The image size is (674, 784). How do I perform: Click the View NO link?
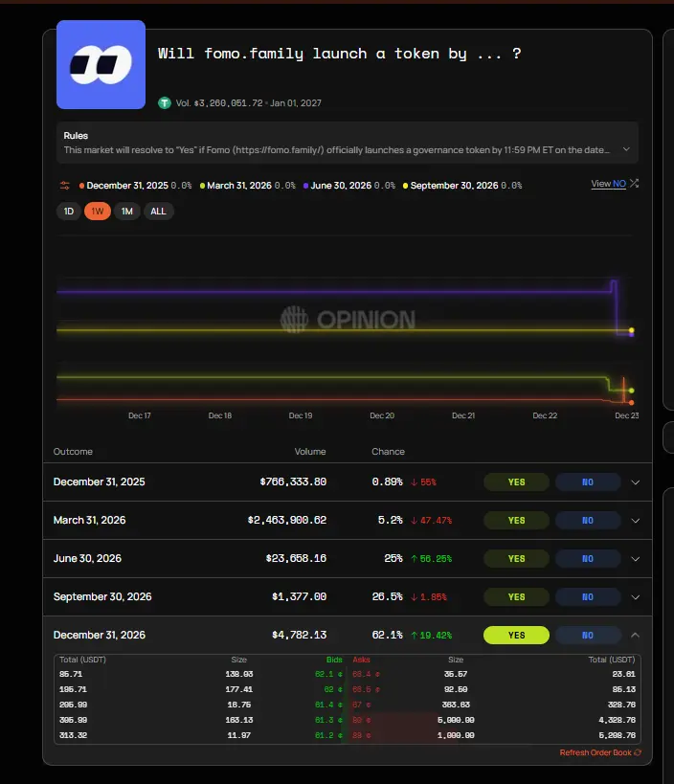coord(609,184)
